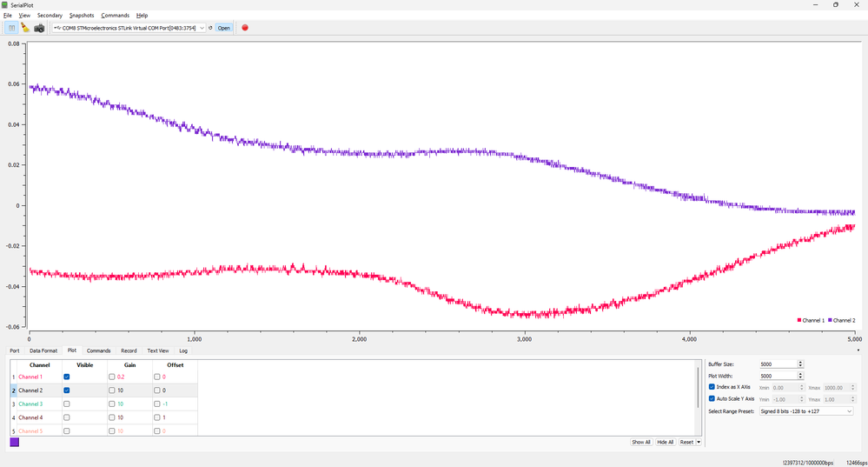Switch to the Data Format tab
The width and height of the screenshot is (868, 467).
pos(43,350)
